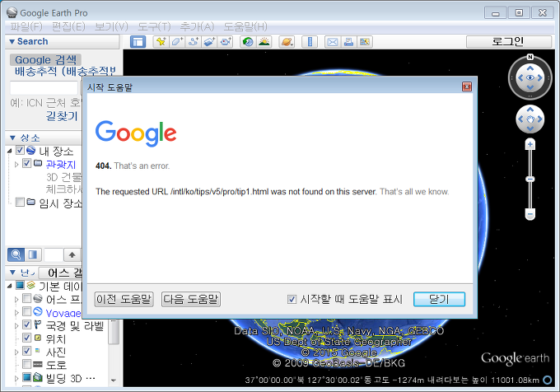The width and height of the screenshot is (560, 392).
Task: Click the right arrow on the hand move joystick
Action: [x=539, y=119]
